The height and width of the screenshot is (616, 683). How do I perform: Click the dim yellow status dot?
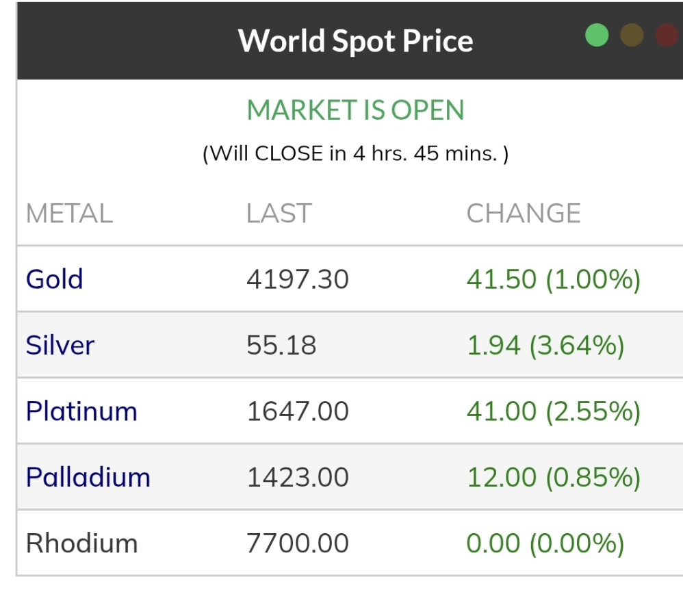632,36
